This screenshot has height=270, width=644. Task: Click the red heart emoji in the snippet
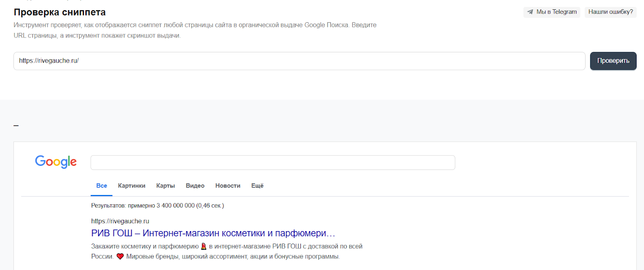coord(121,256)
